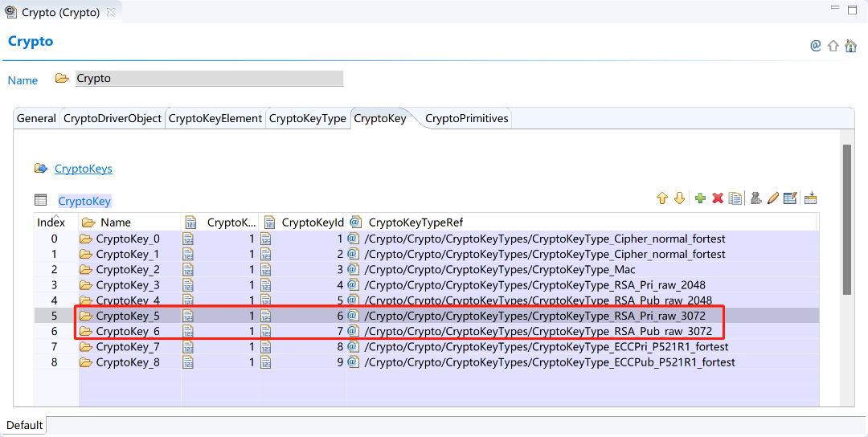Click the CryptoKey table heading link

[84, 201]
